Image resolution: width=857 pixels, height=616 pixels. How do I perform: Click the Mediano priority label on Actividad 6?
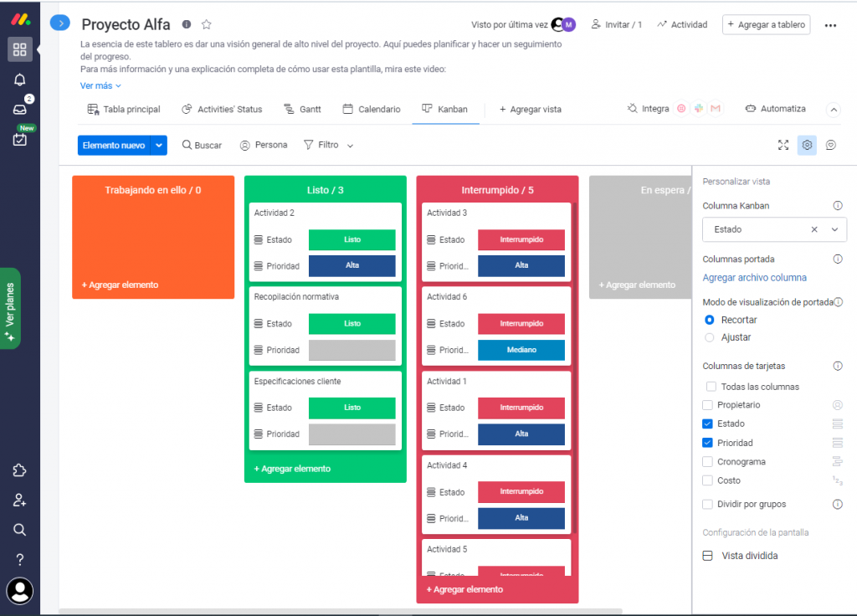coord(521,350)
